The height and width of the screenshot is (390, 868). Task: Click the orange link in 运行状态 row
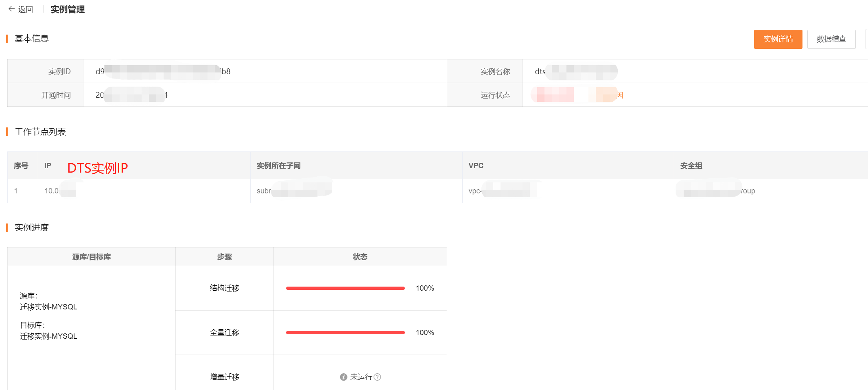click(x=619, y=95)
